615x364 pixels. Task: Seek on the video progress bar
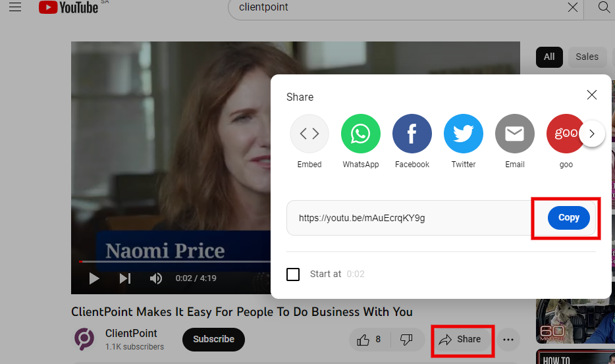[x=174, y=261]
